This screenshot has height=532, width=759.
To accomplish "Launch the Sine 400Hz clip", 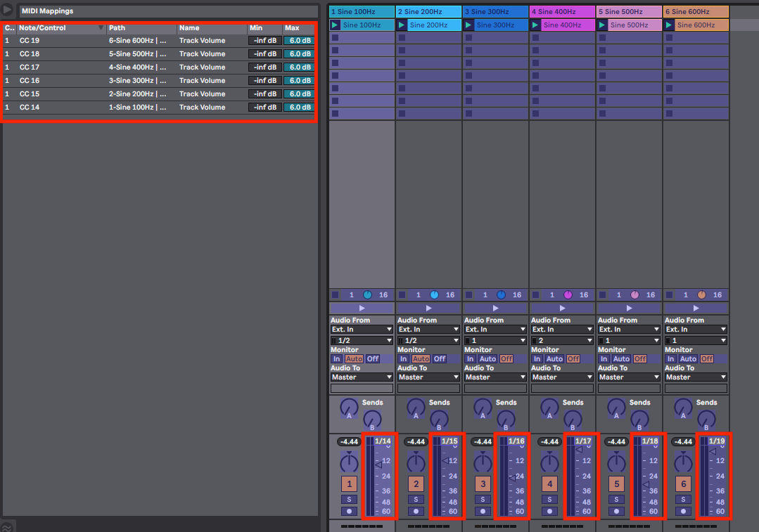I will point(535,25).
